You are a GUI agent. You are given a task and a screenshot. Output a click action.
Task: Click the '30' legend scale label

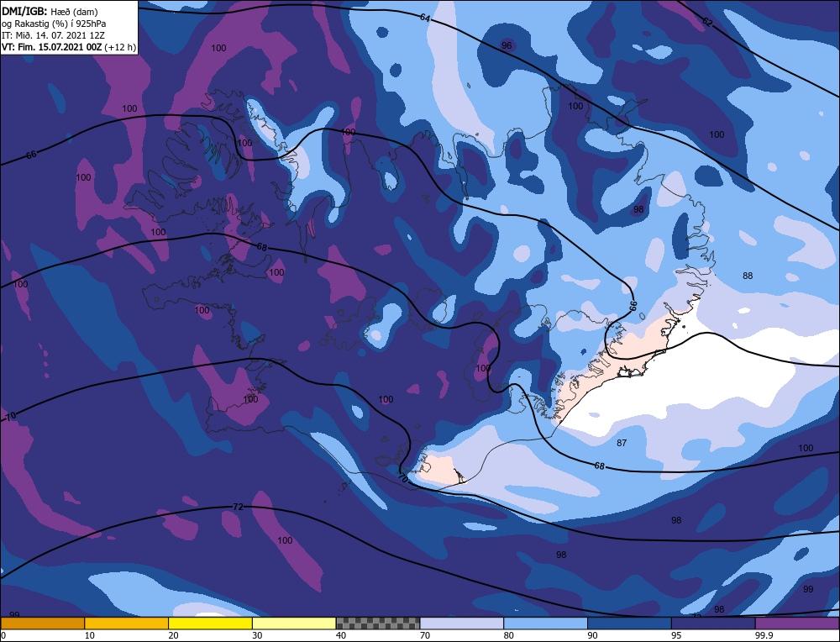pos(257,635)
